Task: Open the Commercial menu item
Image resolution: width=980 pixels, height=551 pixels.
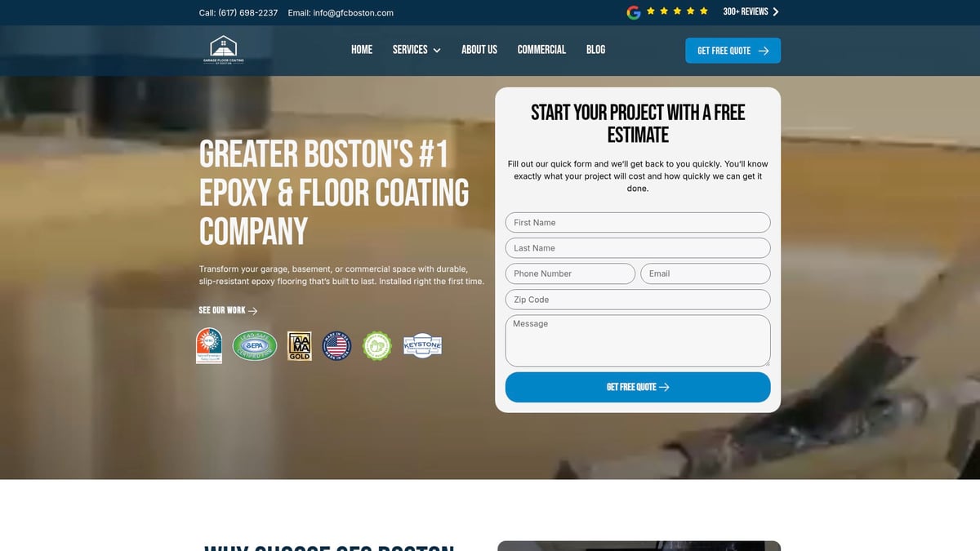Action: point(541,50)
